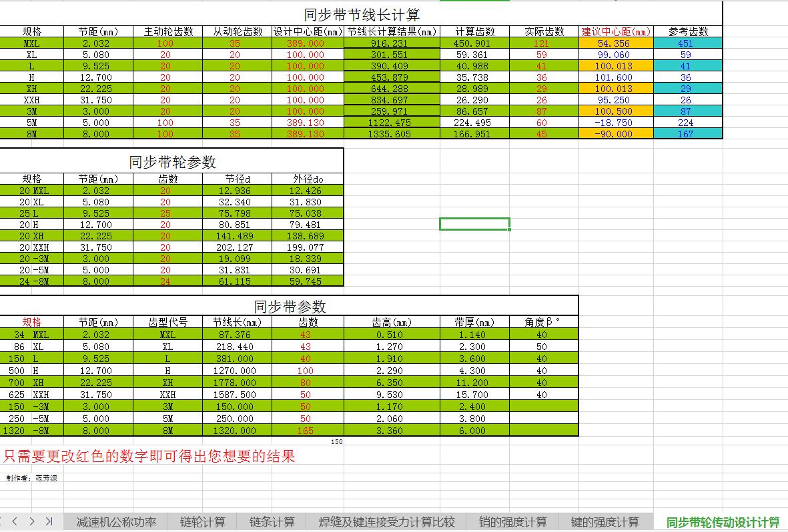Click the 同步带节线长计算 title cell
788x532 pixels.
coord(361,14)
